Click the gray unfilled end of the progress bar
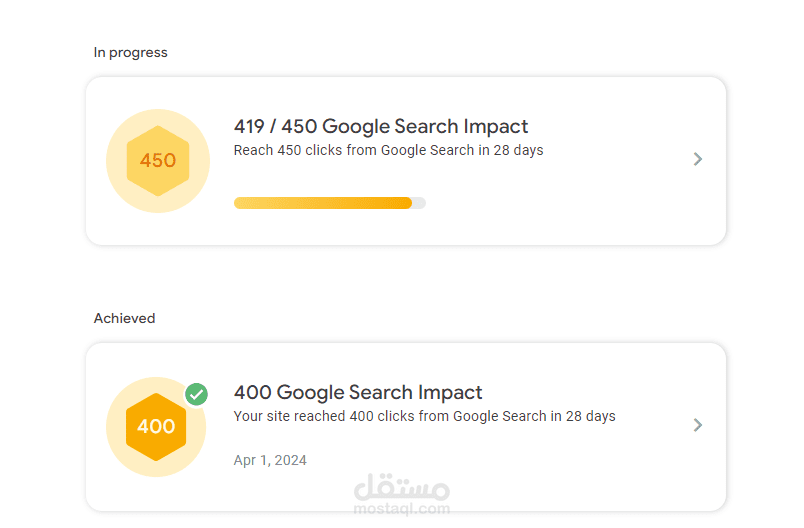The height and width of the screenshot is (528, 804). click(x=419, y=203)
